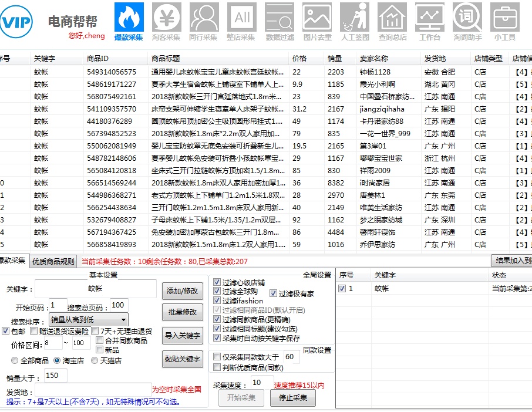Viewport: 532px width, 412px height.
Task: Open the 淘客采集 yen icon
Action: (167, 17)
